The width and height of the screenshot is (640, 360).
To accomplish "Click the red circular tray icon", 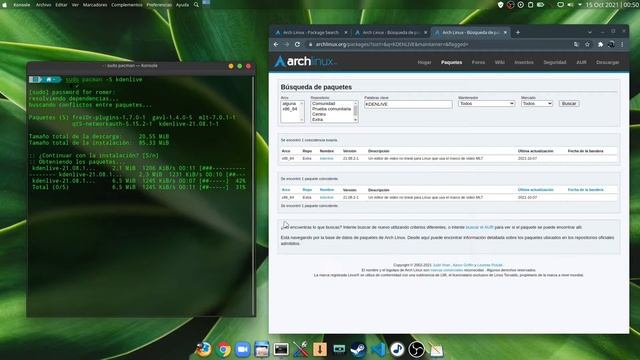I will (x=511, y=5).
